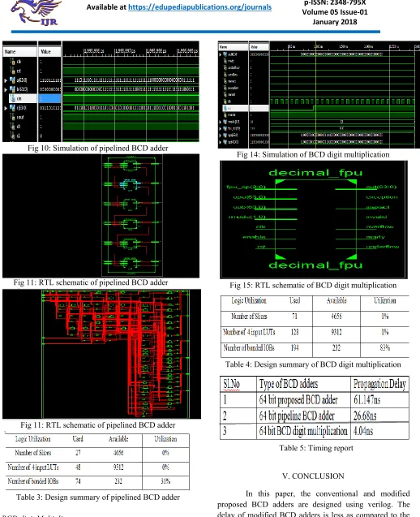Click the 'V. CONCLUSION' heading
Viewport: 420px width, 517px height.
point(313,476)
